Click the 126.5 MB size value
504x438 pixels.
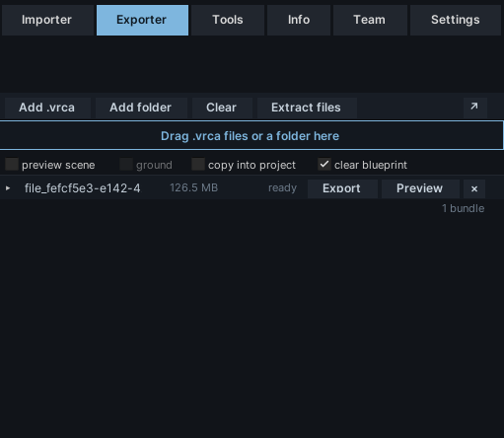tap(193, 187)
